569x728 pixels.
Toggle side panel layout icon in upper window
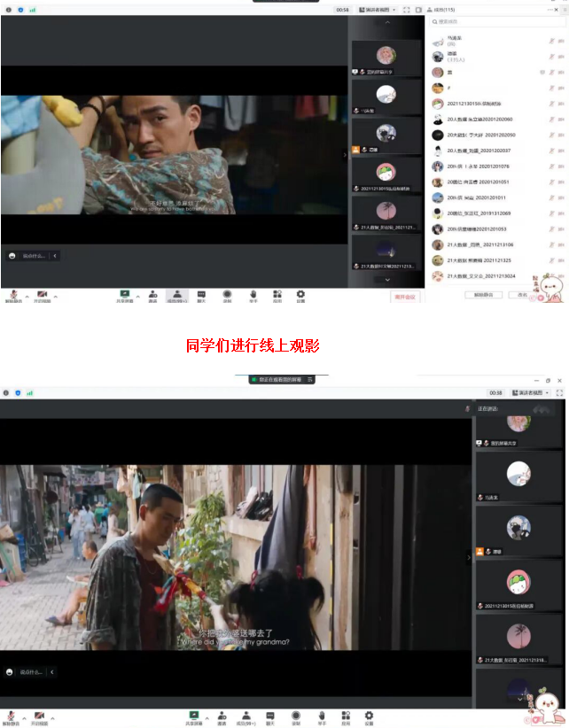coord(418,10)
